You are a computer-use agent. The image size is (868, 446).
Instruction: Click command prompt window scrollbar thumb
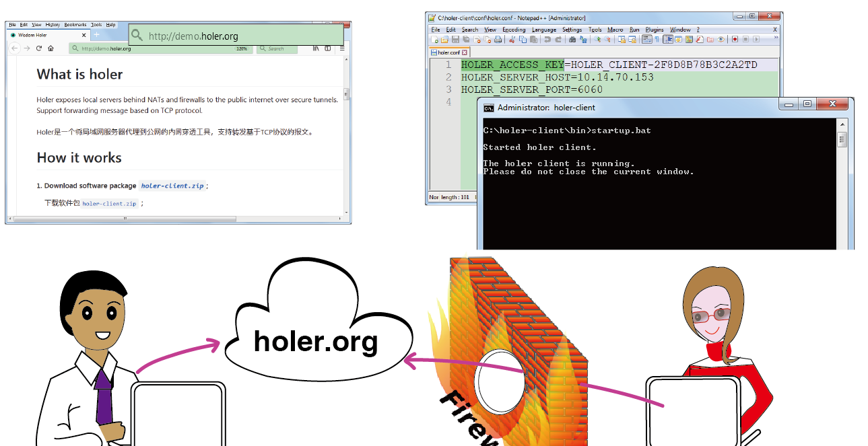842,139
